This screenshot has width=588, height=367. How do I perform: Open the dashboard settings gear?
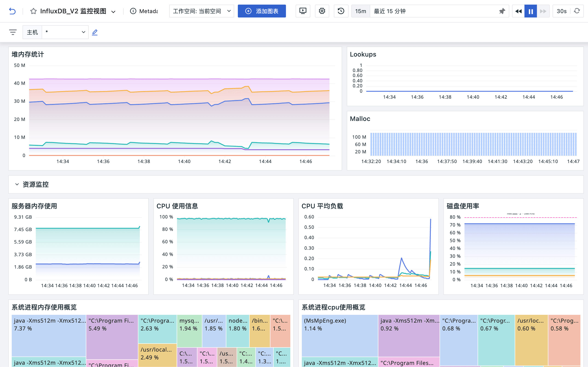(x=322, y=11)
